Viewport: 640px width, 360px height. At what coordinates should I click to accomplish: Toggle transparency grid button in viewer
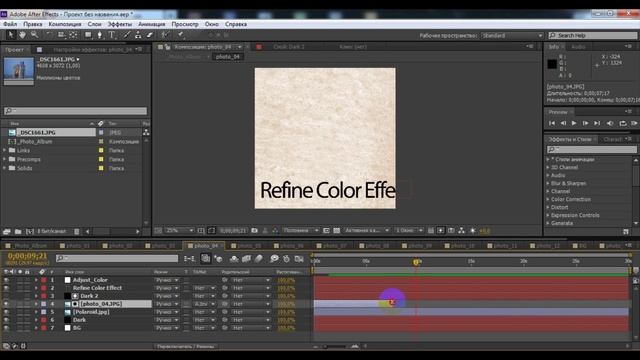click(336, 231)
